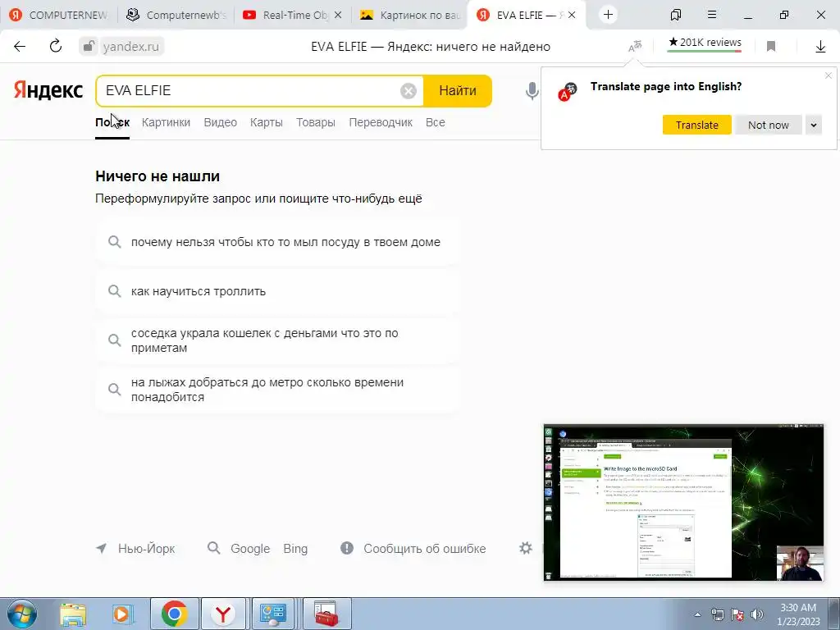
Task: Switch to the COMPUTERNEW tab
Action: (x=59, y=15)
